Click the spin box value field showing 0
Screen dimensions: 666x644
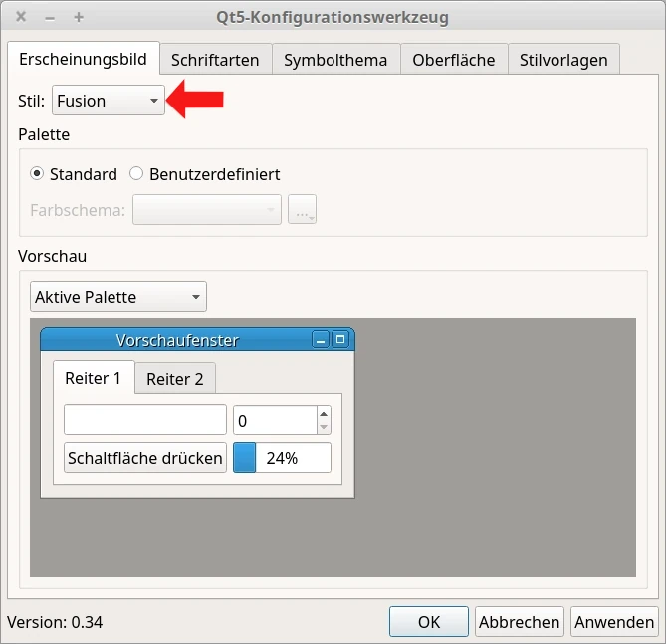tap(275, 421)
